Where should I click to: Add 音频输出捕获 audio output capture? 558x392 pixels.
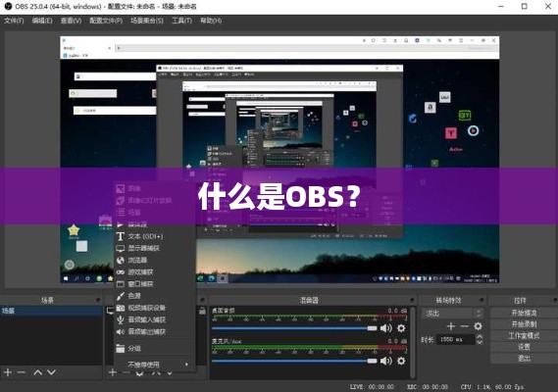tap(155, 331)
